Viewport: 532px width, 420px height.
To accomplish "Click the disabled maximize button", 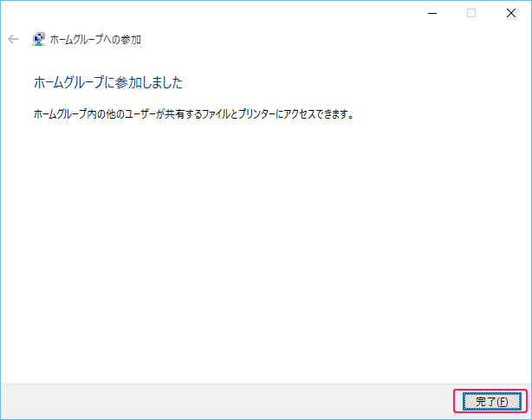I will 471,13.
